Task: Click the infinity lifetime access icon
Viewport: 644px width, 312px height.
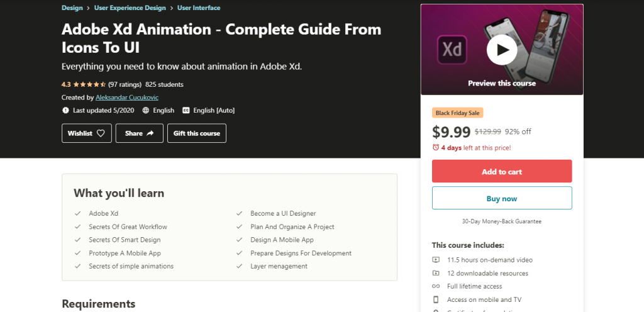Action: click(x=436, y=286)
